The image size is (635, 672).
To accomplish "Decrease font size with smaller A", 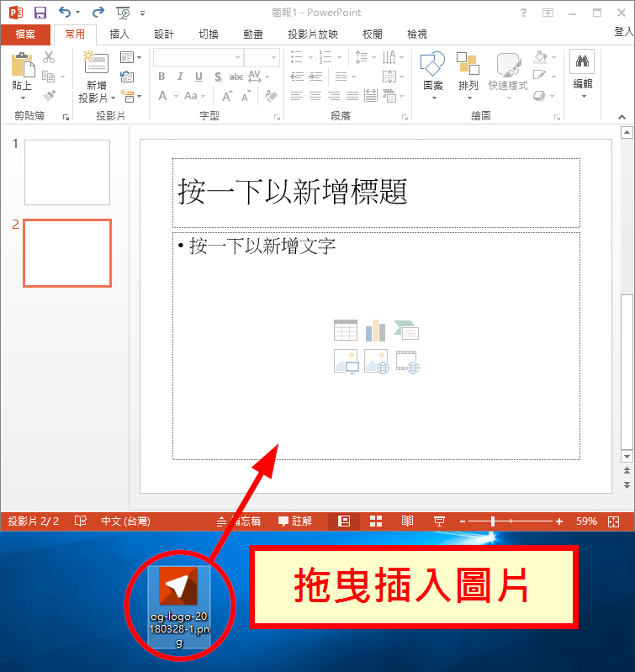I will click(x=246, y=96).
